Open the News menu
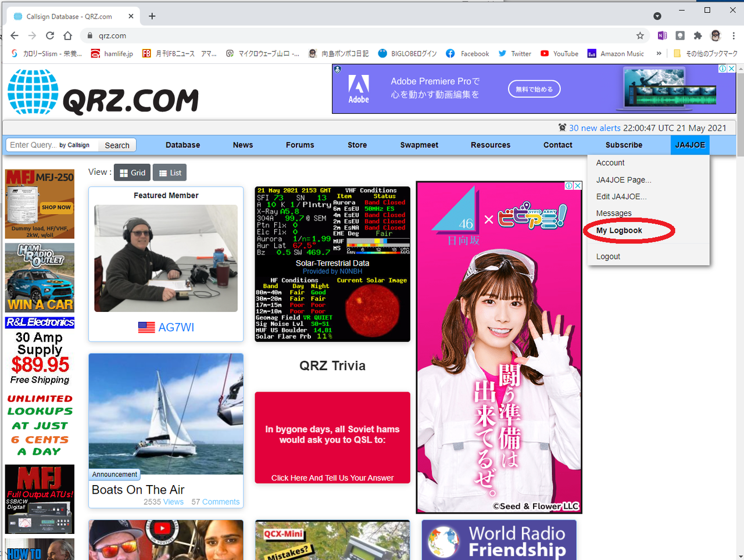Viewport: 744px width, 560px height. 243,145
